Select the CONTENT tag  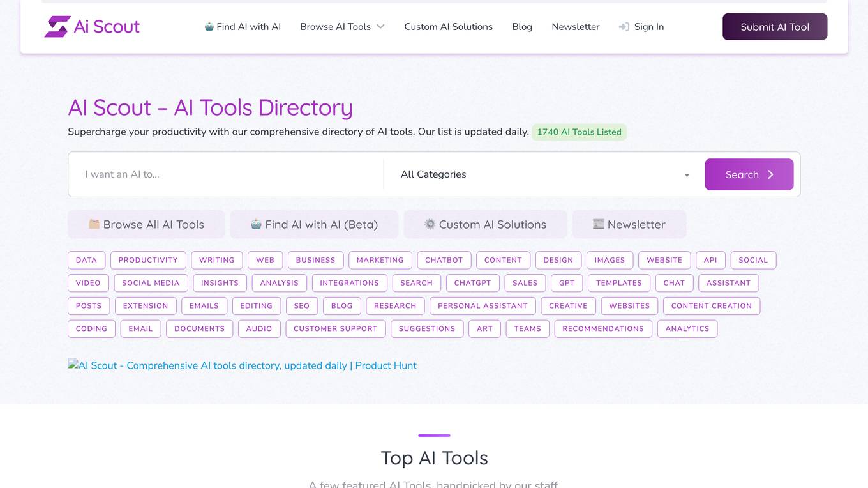click(503, 260)
